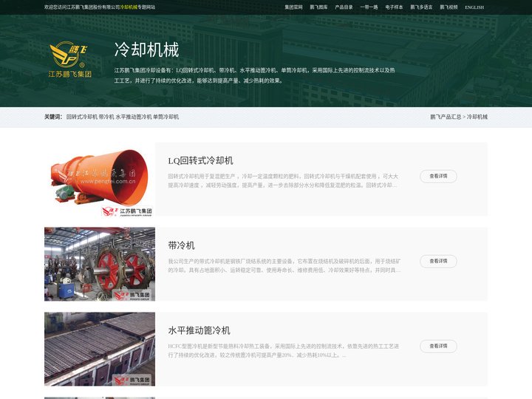The image size is (532, 399).
Task: Click keyword 回转式冷却机
Action: click(82, 117)
